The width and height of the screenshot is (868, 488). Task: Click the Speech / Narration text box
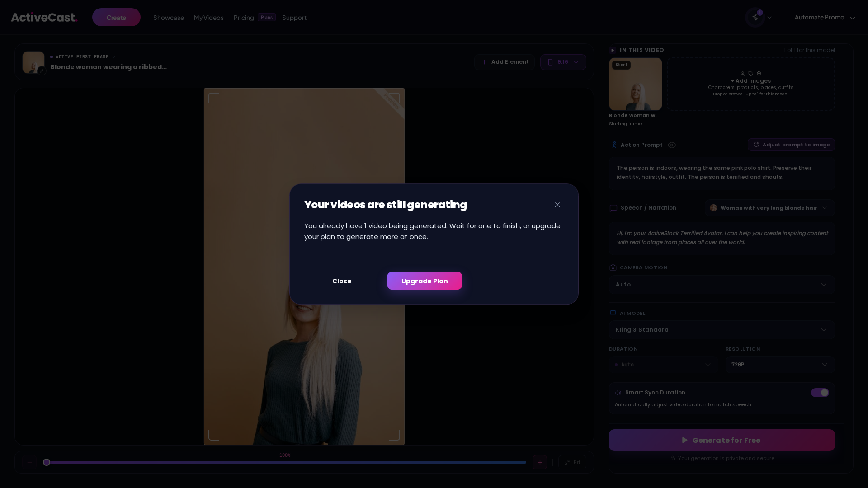coord(722,238)
